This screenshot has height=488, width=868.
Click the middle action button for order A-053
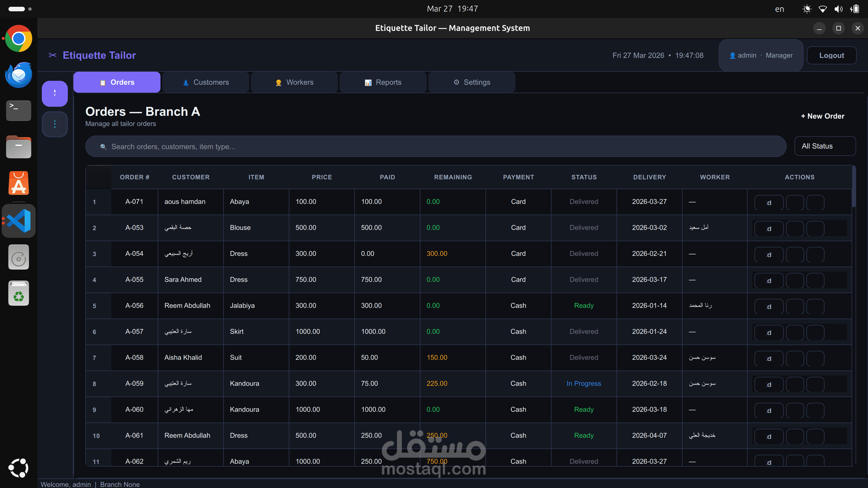[795, 228]
